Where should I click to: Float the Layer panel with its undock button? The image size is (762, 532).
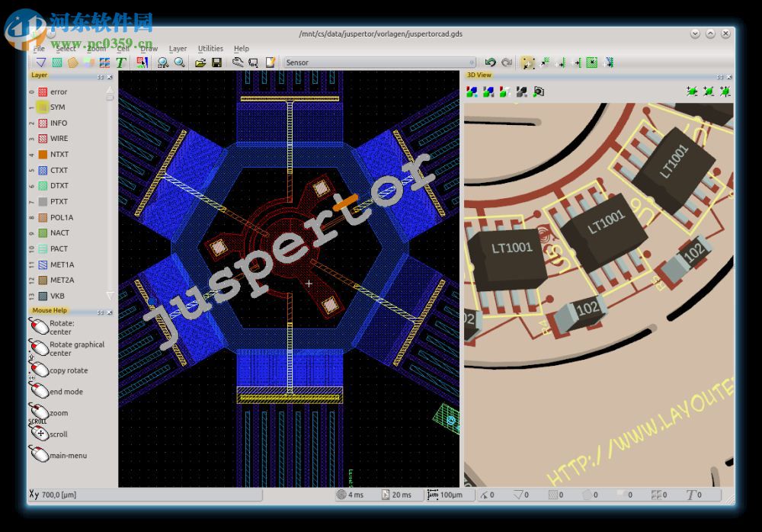(101, 77)
